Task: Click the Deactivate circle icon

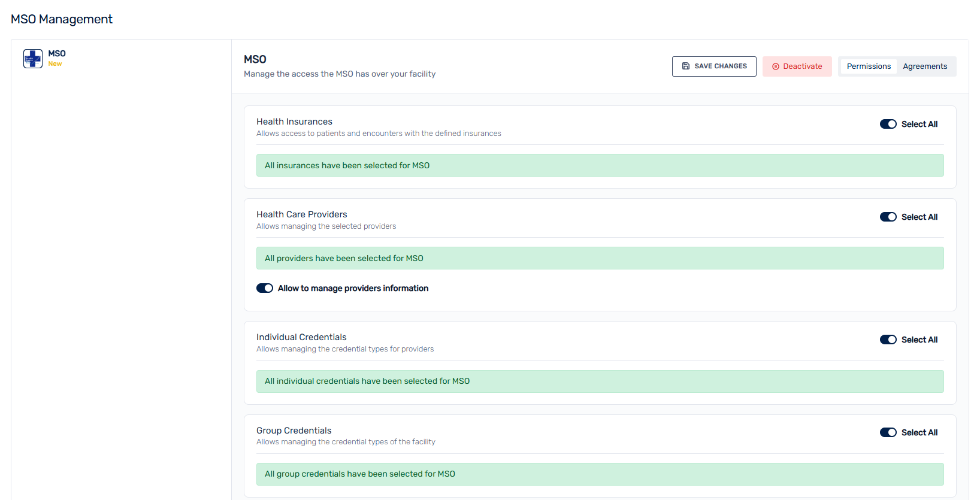Action: click(x=776, y=66)
